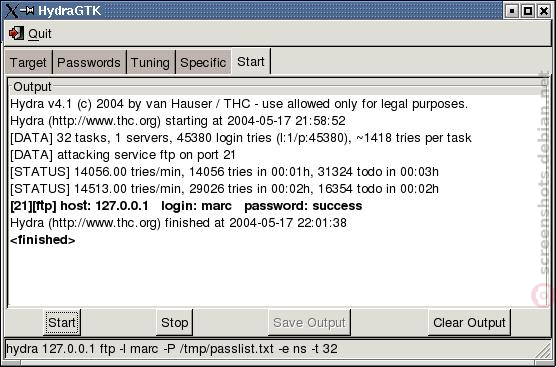This screenshot has width=556, height=367.
Task: Maximize the HydraGTK window
Action: tap(528, 11)
